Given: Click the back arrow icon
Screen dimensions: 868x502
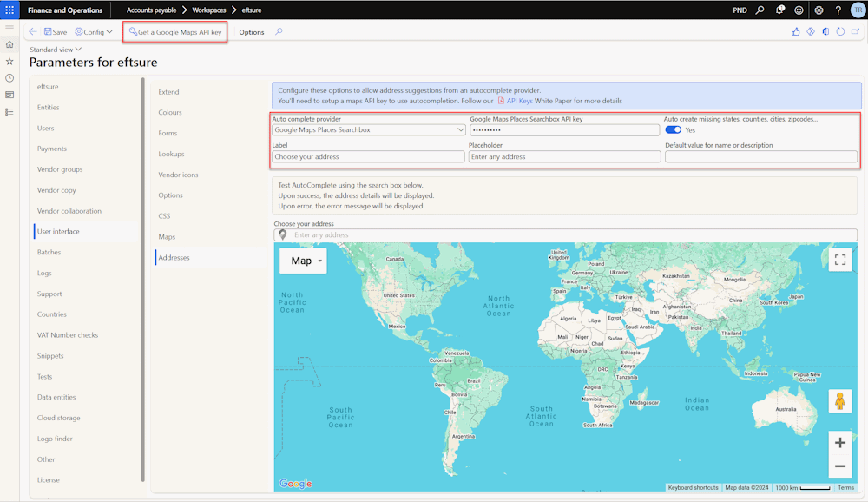Looking at the screenshot, I should 33,31.
